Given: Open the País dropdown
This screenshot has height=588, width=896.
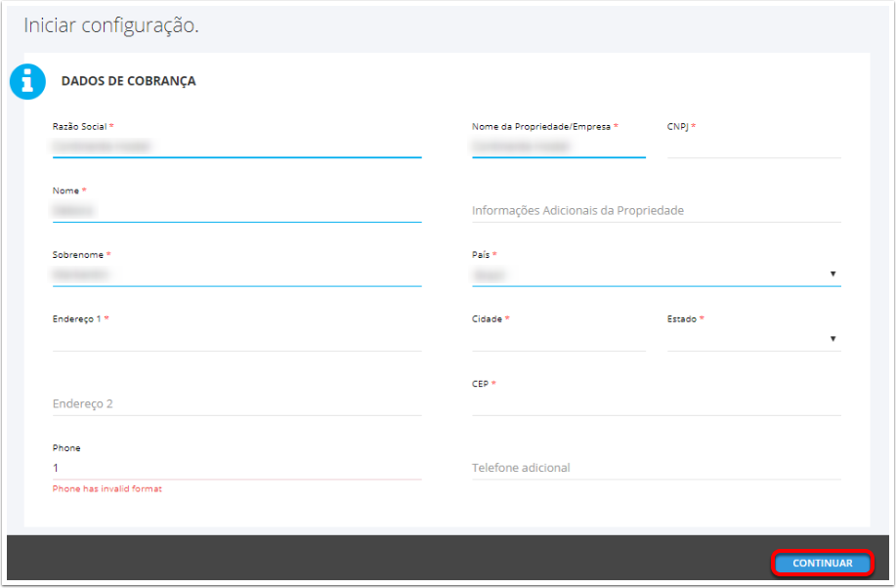Looking at the screenshot, I should (656, 274).
